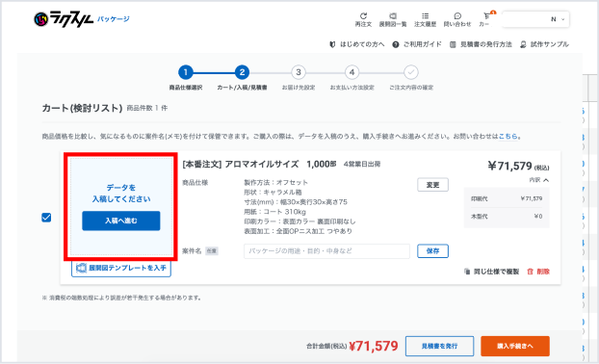
Task: Open 問い合わせ chat icon
Action: pos(457,19)
